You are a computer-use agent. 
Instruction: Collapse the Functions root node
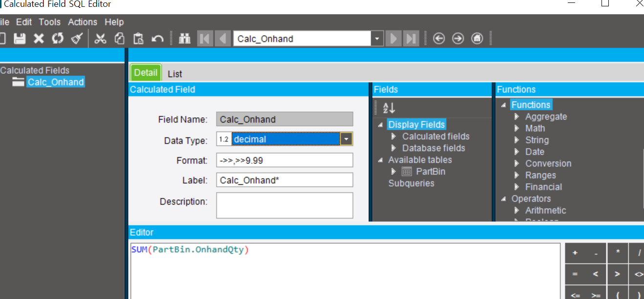pyautogui.click(x=504, y=105)
